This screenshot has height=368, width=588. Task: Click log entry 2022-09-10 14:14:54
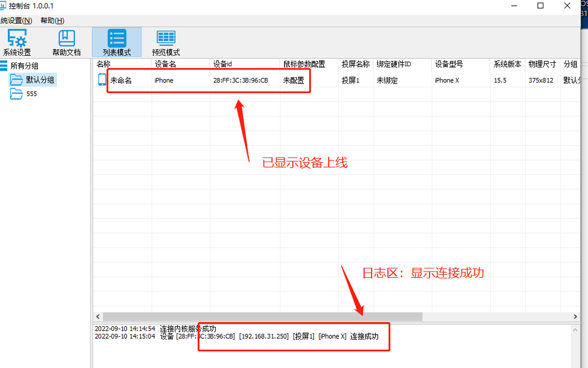(155, 329)
